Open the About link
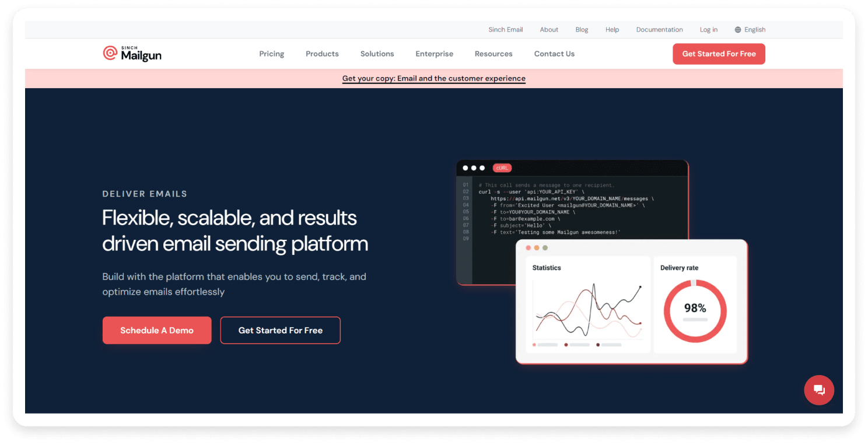 pyautogui.click(x=549, y=30)
